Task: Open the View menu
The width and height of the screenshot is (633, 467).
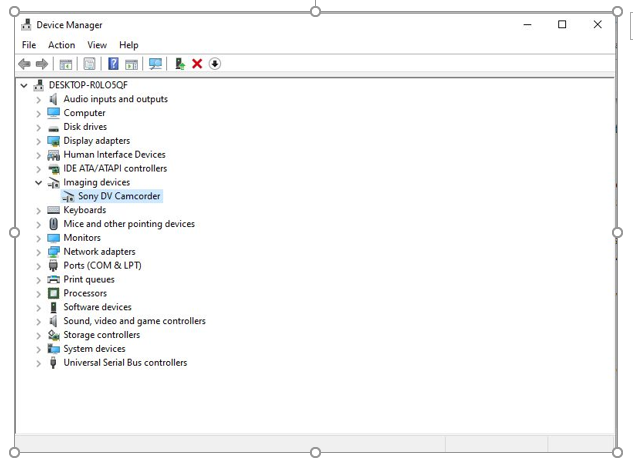Action: tap(97, 45)
